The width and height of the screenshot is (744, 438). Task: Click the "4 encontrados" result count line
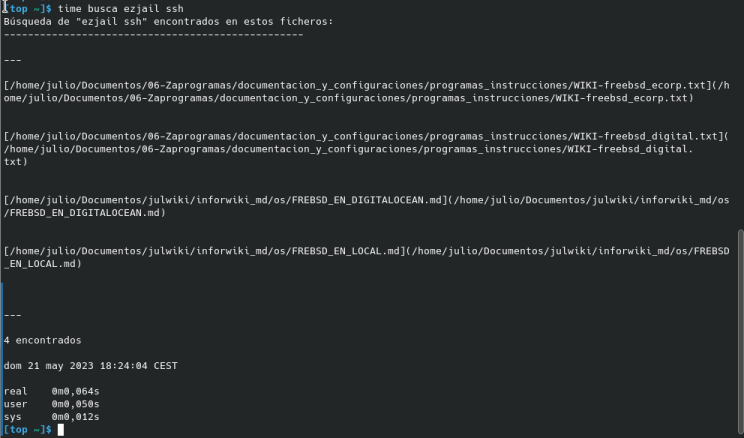[x=43, y=340]
